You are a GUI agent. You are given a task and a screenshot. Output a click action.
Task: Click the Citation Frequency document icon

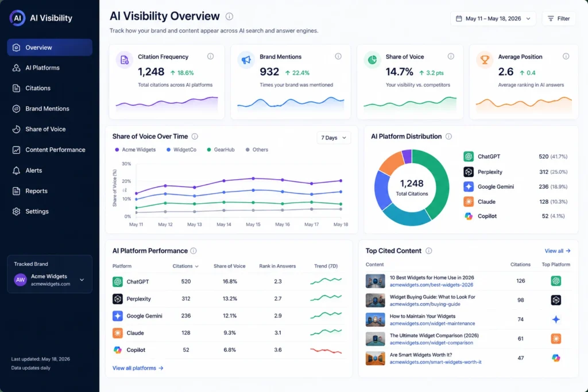coord(124,60)
